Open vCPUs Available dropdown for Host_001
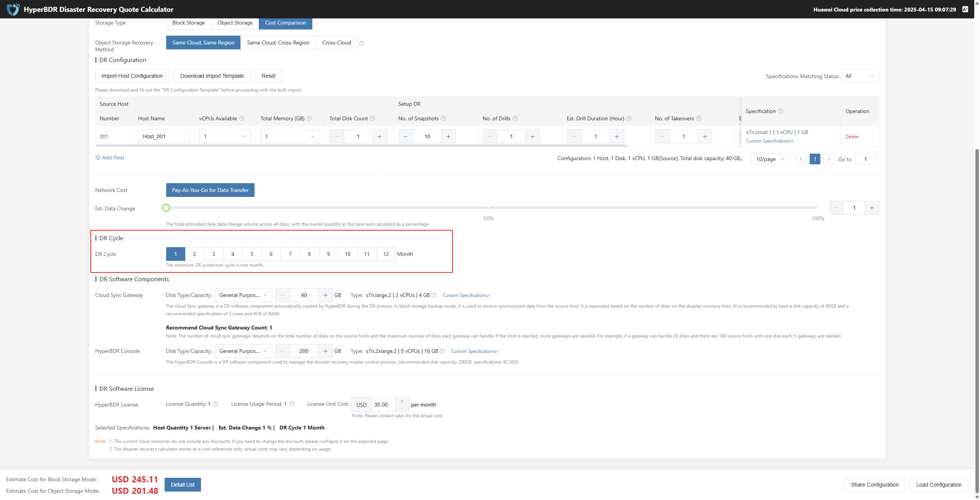Viewport: 980px width, 500px height. (225, 137)
